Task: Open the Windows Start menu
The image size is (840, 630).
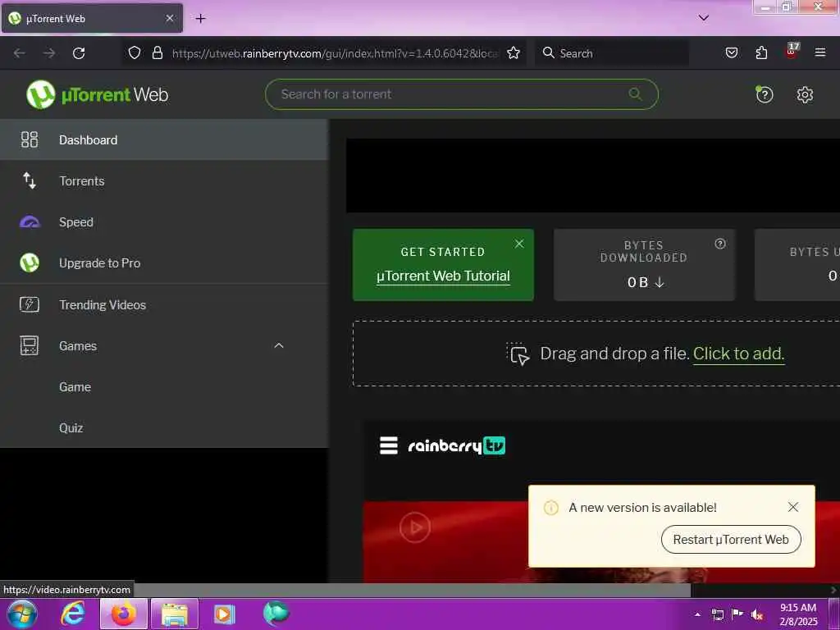Action: point(22,614)
